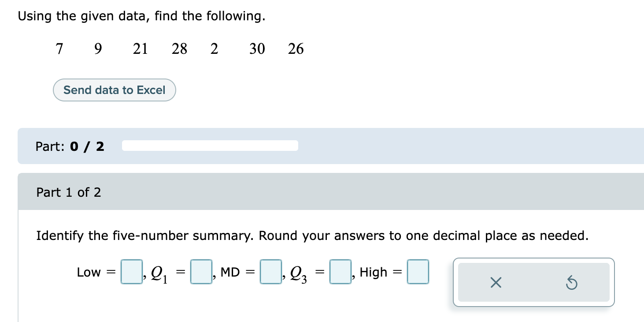Click the circular undo reset icon
Screen dimensions: 644x322
pyautogui.click(x=572, y=283)
